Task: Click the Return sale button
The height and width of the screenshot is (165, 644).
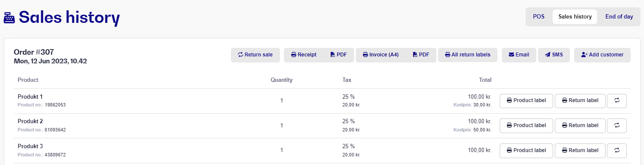Action: coord(255,55)
